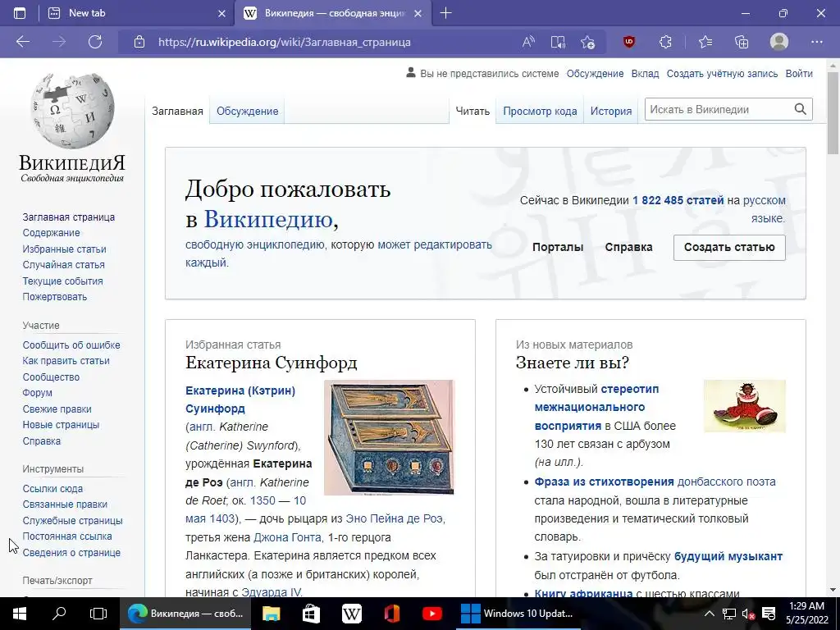Open a new tab with plus icon

tap(445, 13)
